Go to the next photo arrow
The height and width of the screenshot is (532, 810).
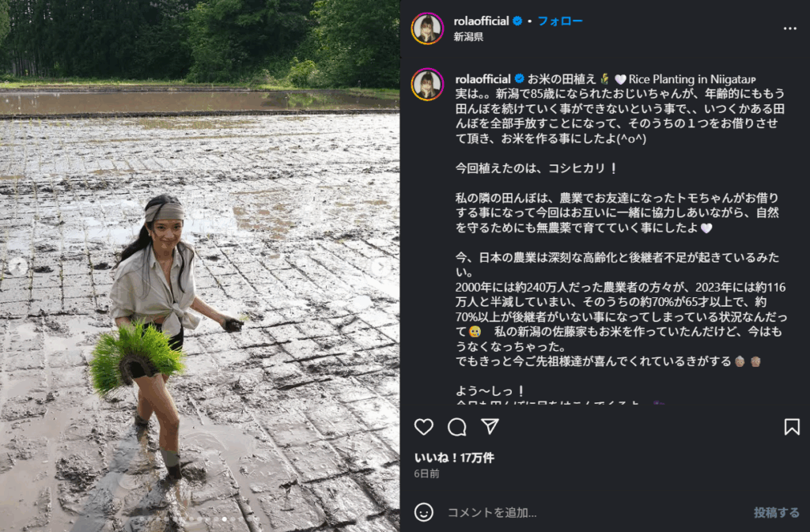381,266
